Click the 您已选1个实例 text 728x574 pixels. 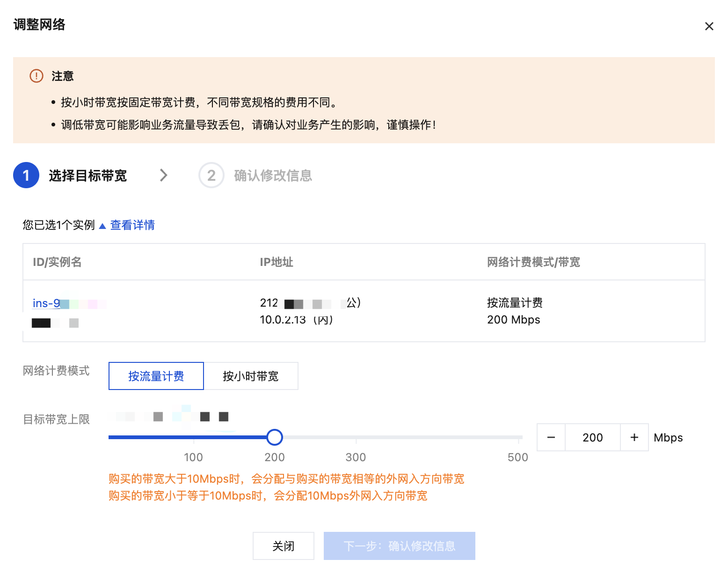(59, 225)
